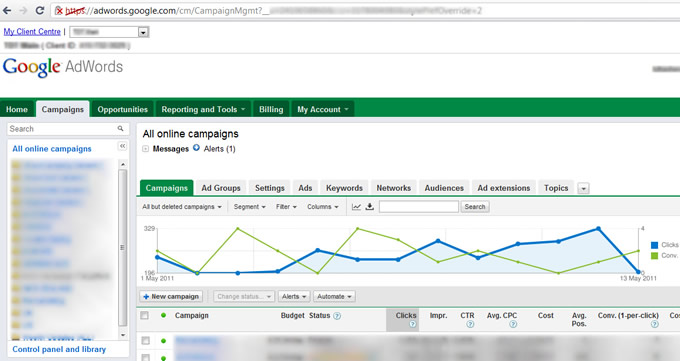The image size is (680, 361).
Task: Expand the Messages section
Action: (146, 149)
